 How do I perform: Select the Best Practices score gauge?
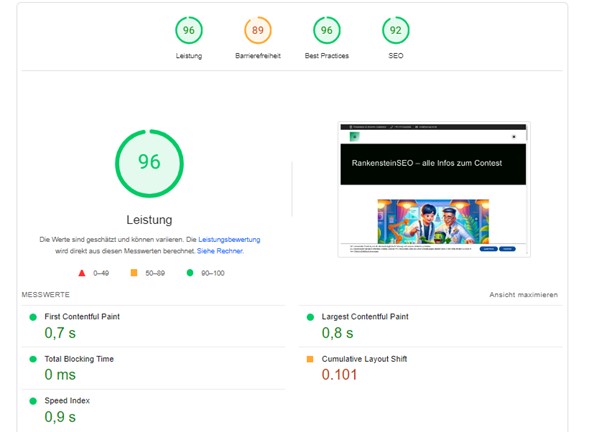(x=327, y=30)
